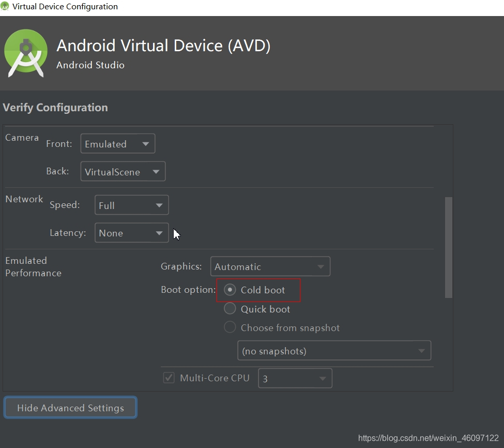Image resolution: width=504 pixels, height=448 pixels.
Task: Click the Network section label
Action: click(24, 199)
